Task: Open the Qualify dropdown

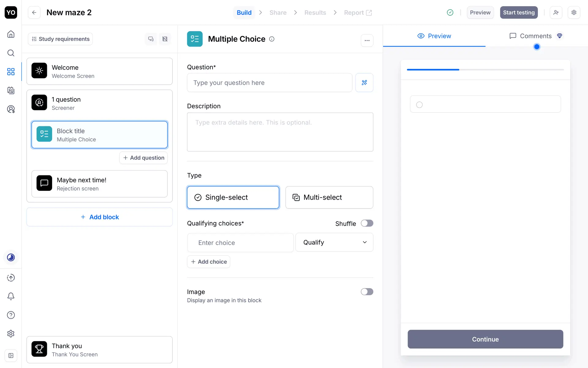Action: pyautogui.click(x=334, y=242)
